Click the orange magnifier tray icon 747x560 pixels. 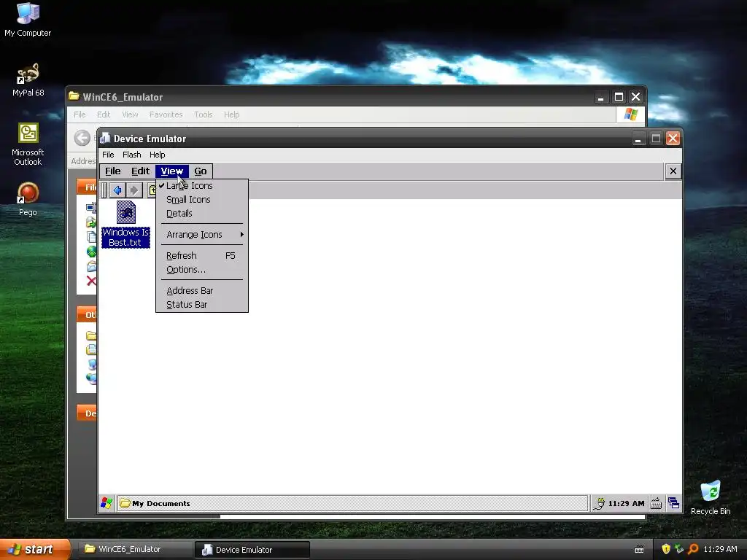pos(693,549)
